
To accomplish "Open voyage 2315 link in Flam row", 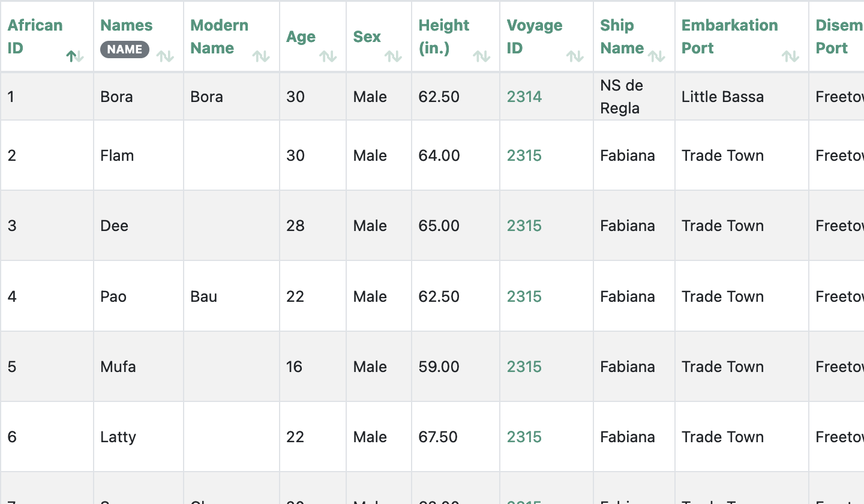I will coord(524,155).
